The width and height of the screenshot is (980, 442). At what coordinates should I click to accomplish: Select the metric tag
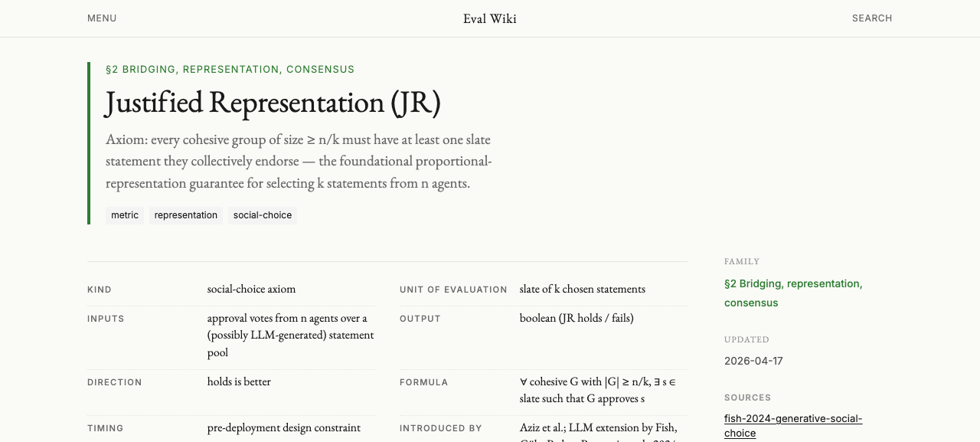click(x=125, y=215)
